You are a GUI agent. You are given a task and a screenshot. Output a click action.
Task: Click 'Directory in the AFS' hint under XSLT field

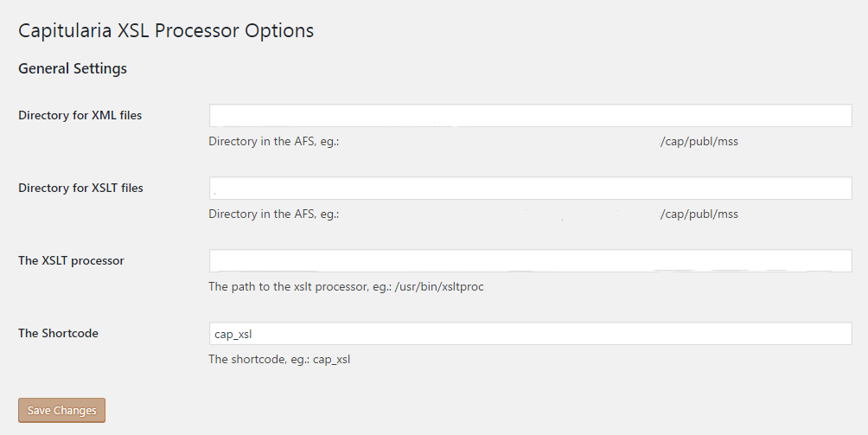(x=273, y=214)
